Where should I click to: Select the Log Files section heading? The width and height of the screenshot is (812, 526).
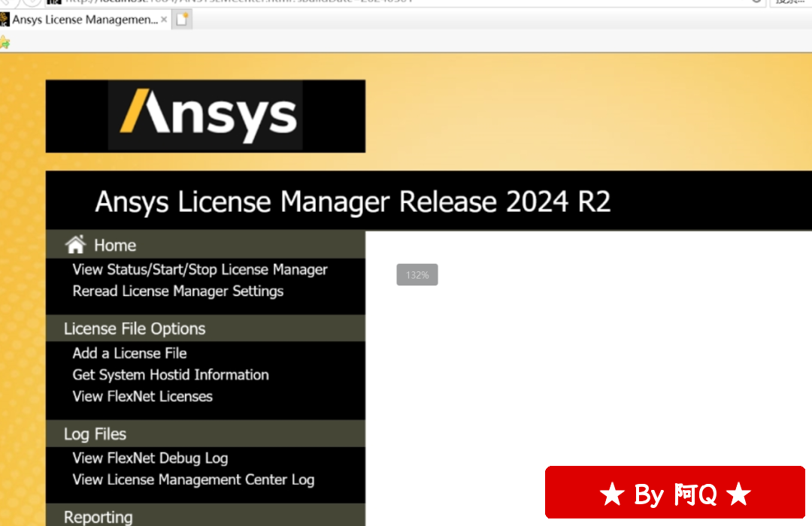tap(95, 434)
